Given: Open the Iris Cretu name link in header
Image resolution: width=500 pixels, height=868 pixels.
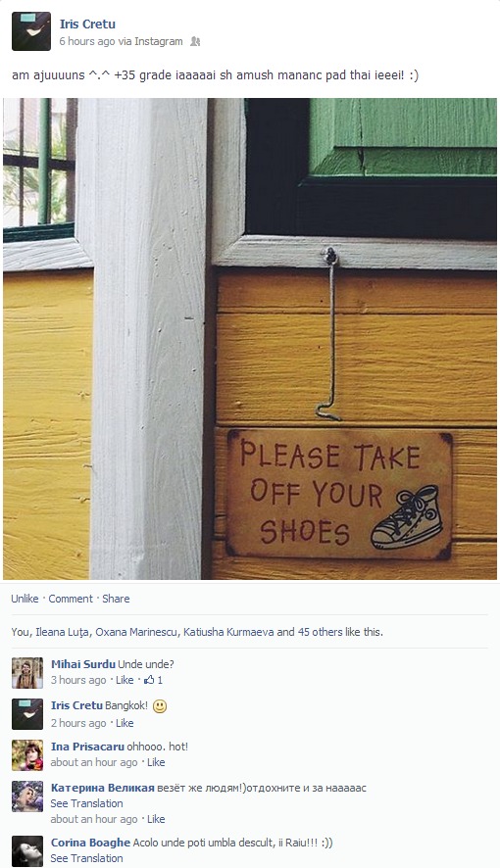Looking at the screenshot, I should click(87, 24).
